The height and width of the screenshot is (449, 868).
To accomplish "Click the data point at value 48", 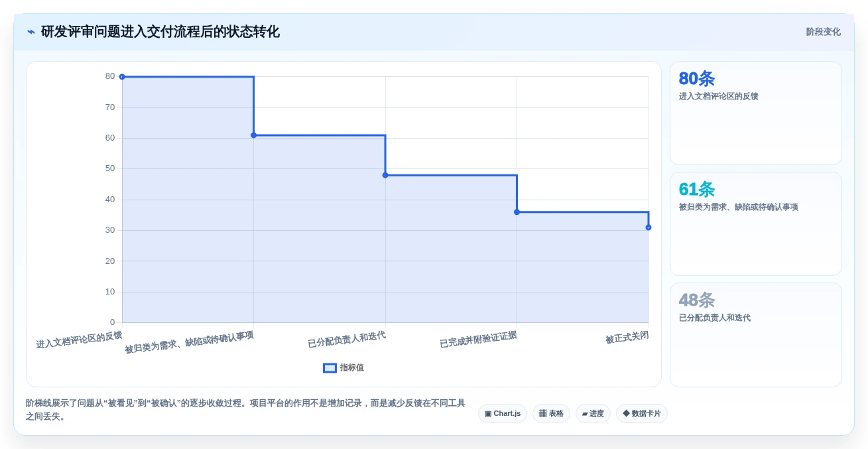I will (x=385, y=175).
